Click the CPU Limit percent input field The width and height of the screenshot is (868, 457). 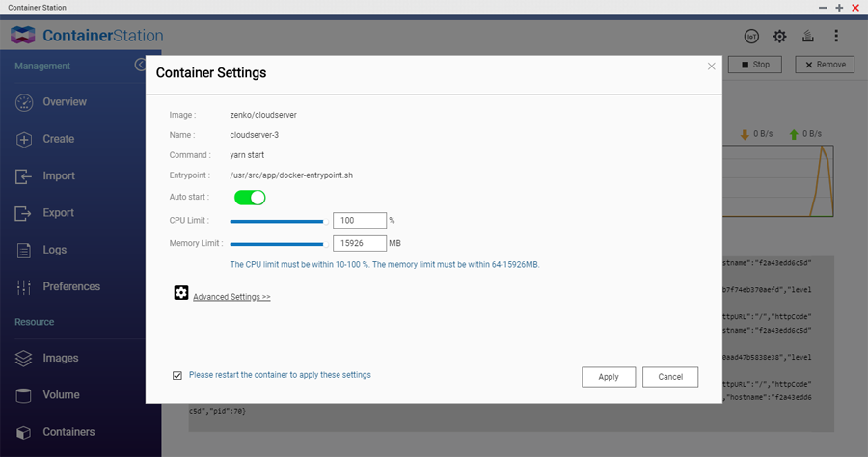(360, 220)
